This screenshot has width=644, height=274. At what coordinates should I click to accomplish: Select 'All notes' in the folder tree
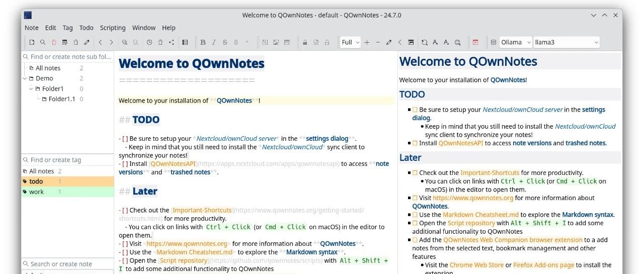[48, 68]
